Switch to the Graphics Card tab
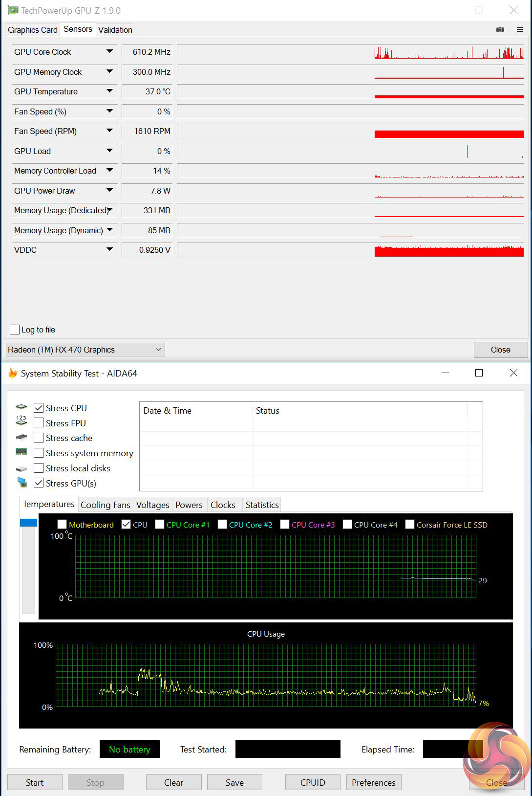The width and height of the screenshot is (532, 796). tap(32, 30)
